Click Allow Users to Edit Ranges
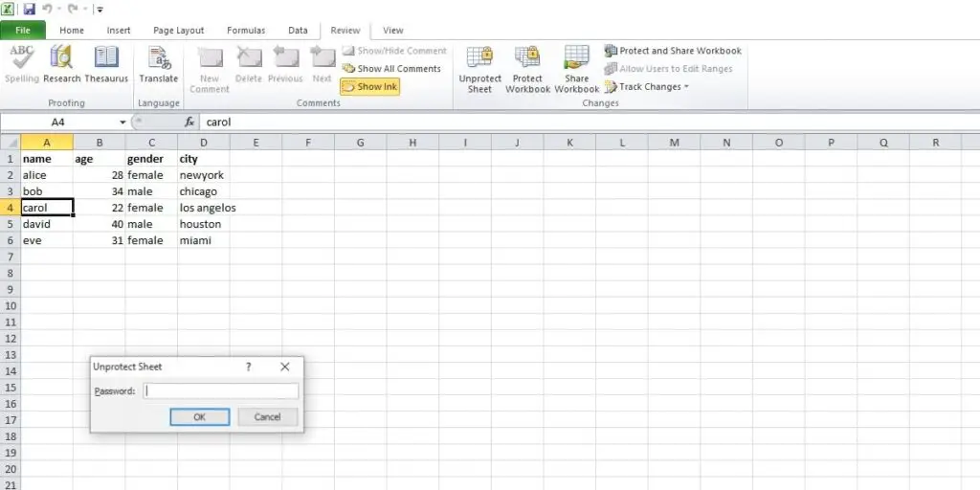Image resolution: width=980 pixels, height=490 pixels. point(669,69)
